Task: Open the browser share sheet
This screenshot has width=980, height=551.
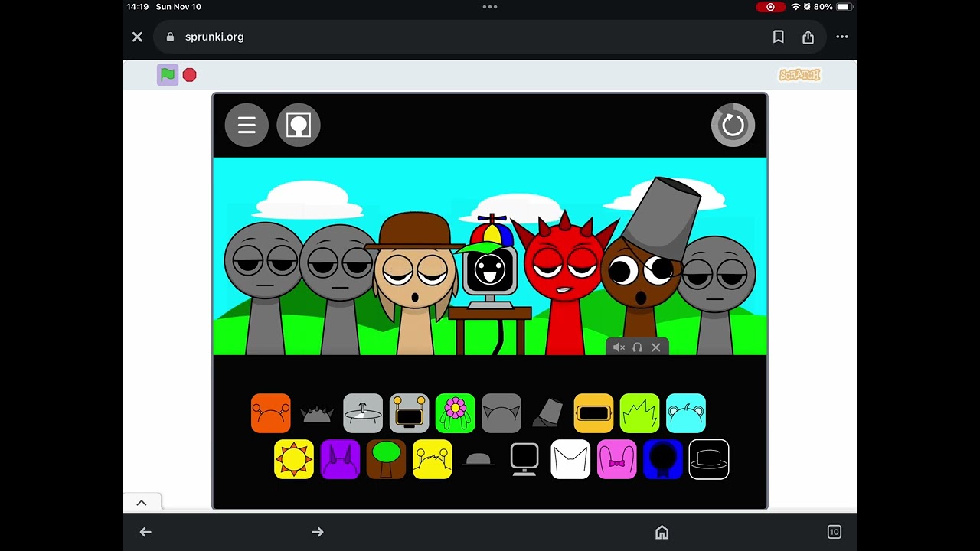Action: click(808, 37)
